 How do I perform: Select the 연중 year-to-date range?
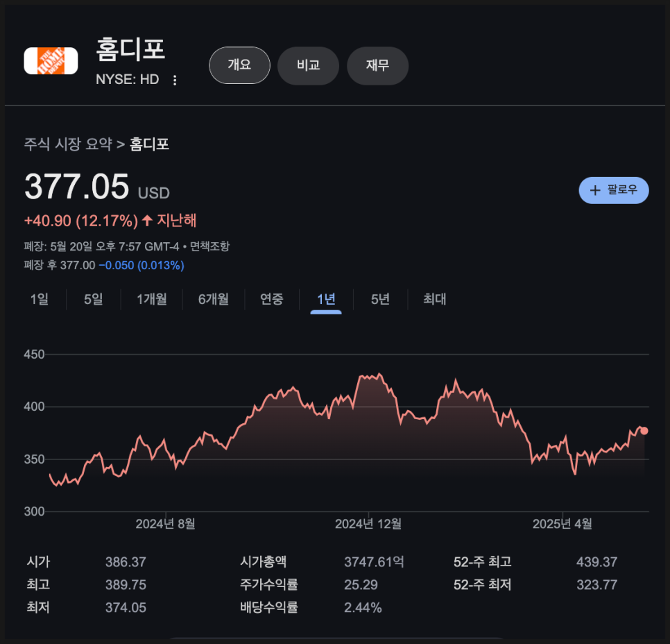click(x=272, y=299)
